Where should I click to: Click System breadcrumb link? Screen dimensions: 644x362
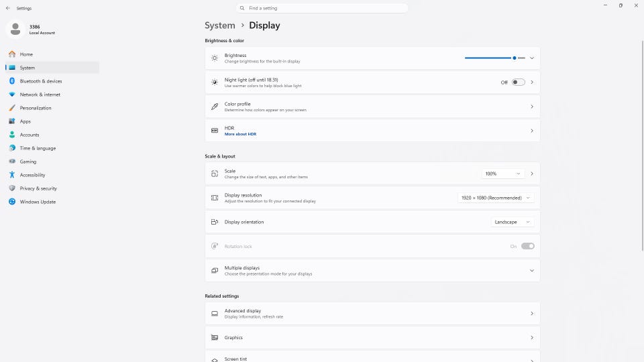click(x=220, y=25)
